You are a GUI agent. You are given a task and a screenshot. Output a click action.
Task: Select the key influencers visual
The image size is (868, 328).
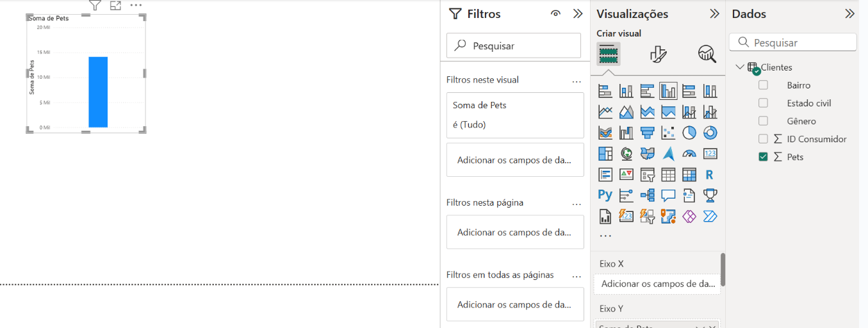tap(626, 195)
